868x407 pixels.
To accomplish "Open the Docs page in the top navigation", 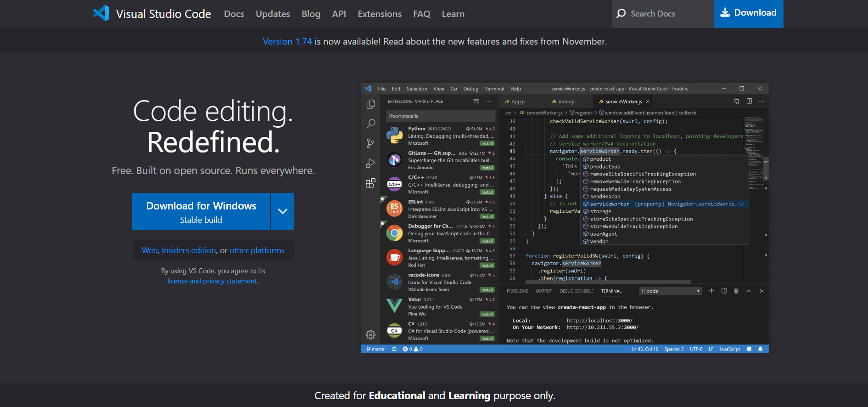I will (x=234, y=14).
